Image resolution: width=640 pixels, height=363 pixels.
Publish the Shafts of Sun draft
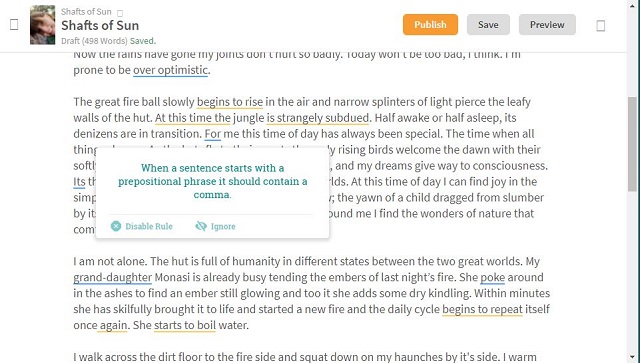coord(430,24)
